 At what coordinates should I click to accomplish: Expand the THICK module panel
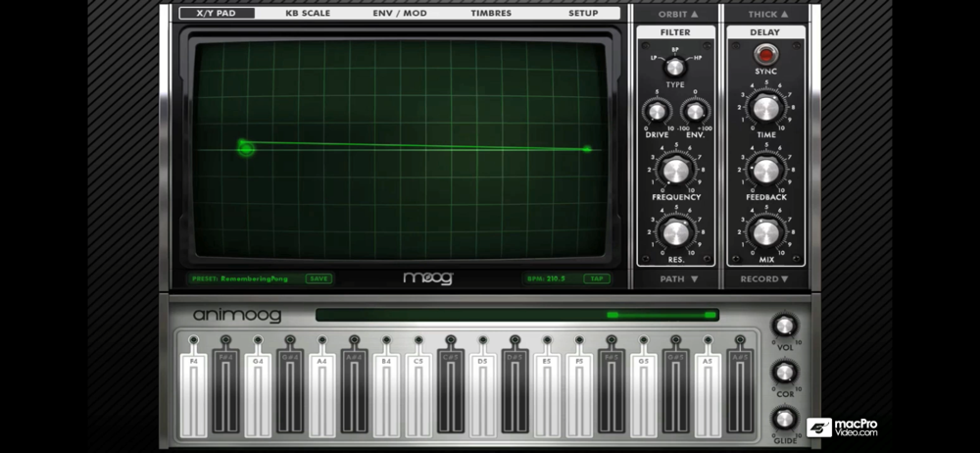point(768,14)
